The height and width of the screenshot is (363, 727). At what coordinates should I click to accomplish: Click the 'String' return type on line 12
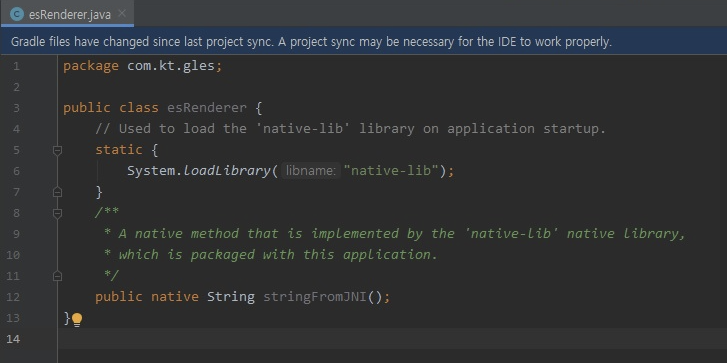tap(231, 297)
